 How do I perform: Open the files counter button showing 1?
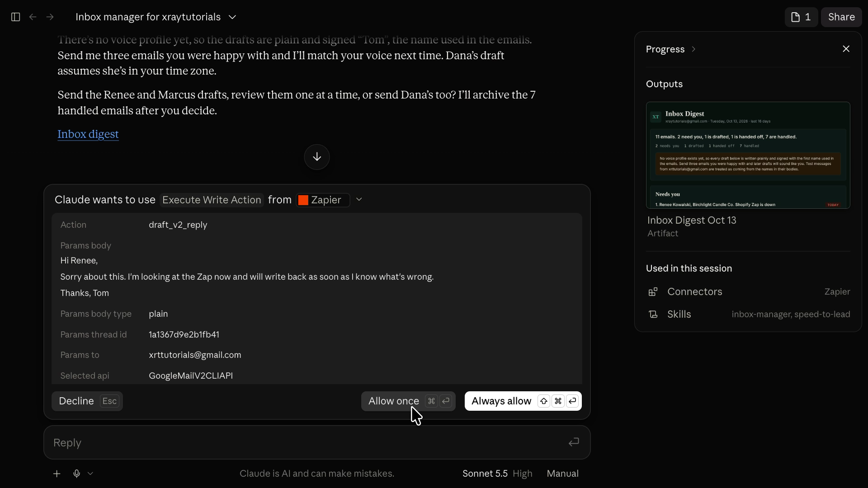point(801,17)
